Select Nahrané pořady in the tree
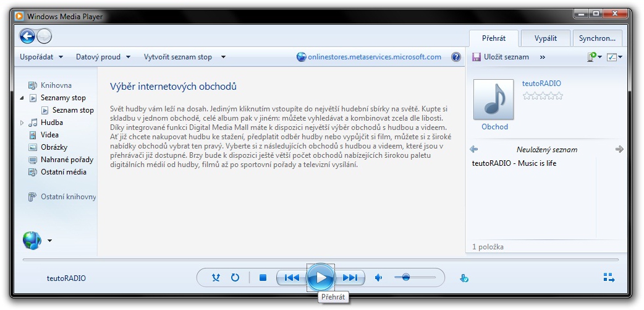The width and height of the screenshot is (644, 310). click(x=67, y=160)
